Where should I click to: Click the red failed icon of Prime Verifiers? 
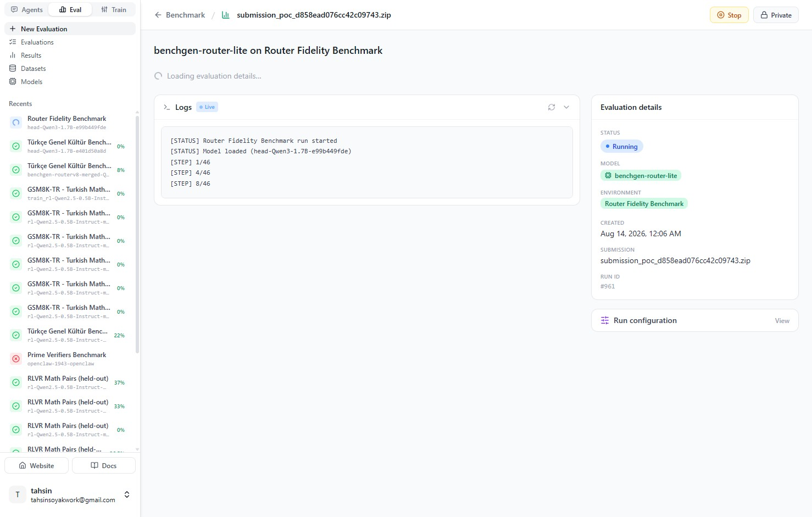pyautogui.click(x=16, y=359)
